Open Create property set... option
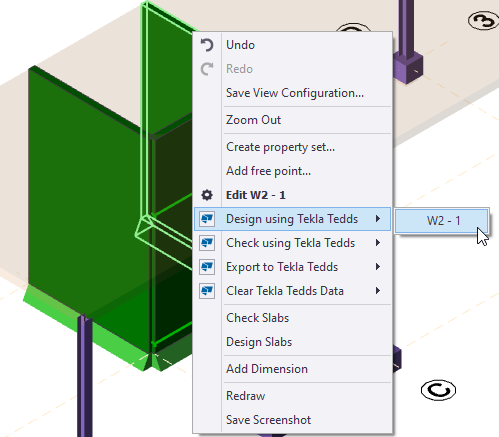 pos(292,147)
